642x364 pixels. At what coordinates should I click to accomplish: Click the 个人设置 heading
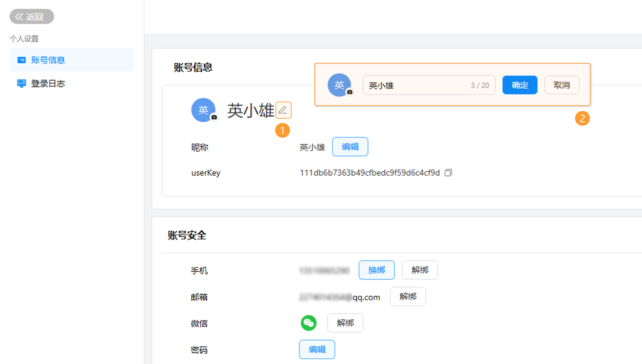pos(24,39)
